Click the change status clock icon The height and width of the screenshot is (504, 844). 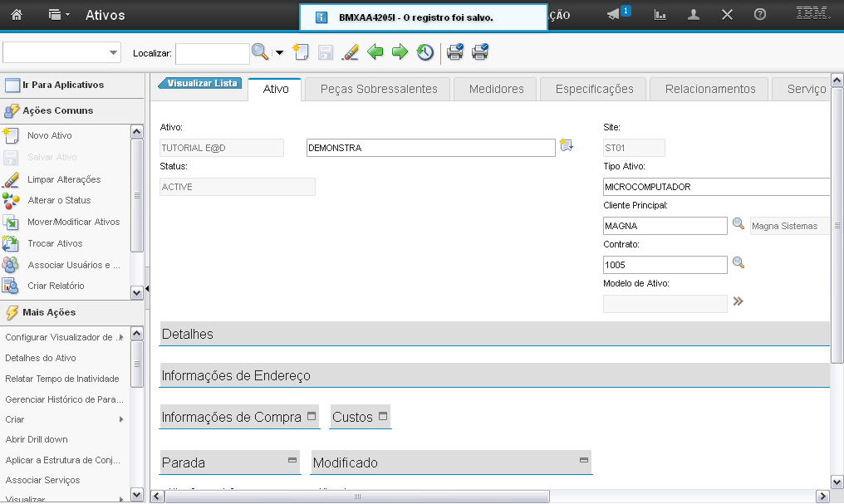tap(424, 52)
